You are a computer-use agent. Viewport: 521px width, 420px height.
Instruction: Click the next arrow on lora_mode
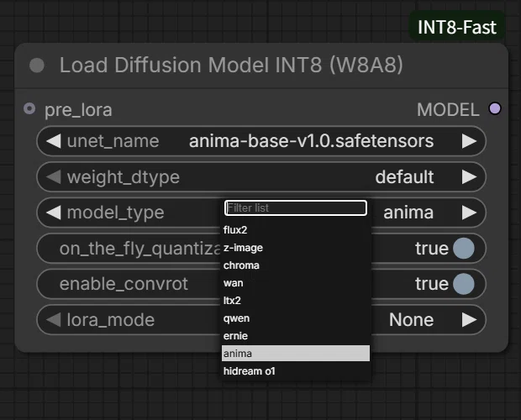[x=469, y=320]
